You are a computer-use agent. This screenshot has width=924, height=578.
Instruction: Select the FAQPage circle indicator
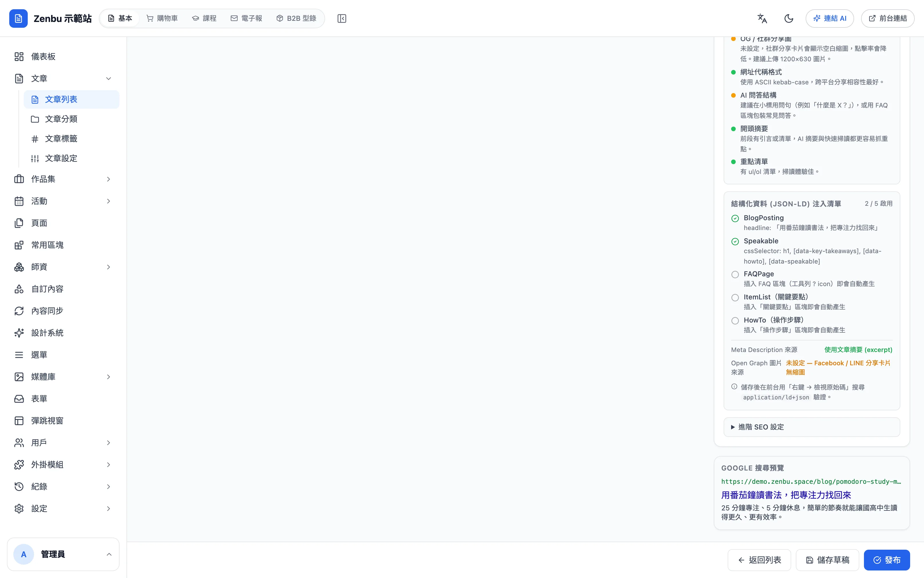point(735,275)
